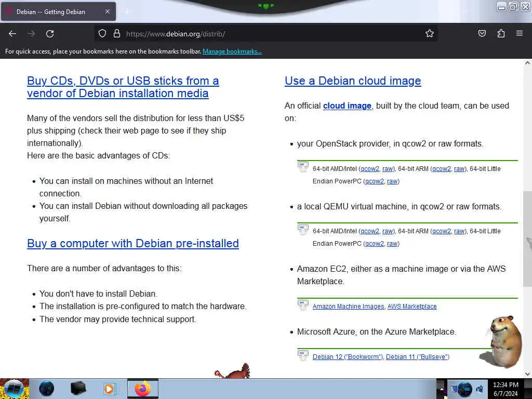Download QEMU 64-bit ARM raw image
This screenshot has height=399, width=532.
point(460,231)
